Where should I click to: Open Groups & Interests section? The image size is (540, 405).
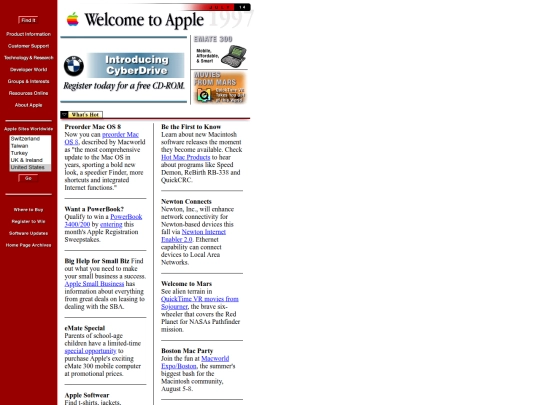[29, 81]
